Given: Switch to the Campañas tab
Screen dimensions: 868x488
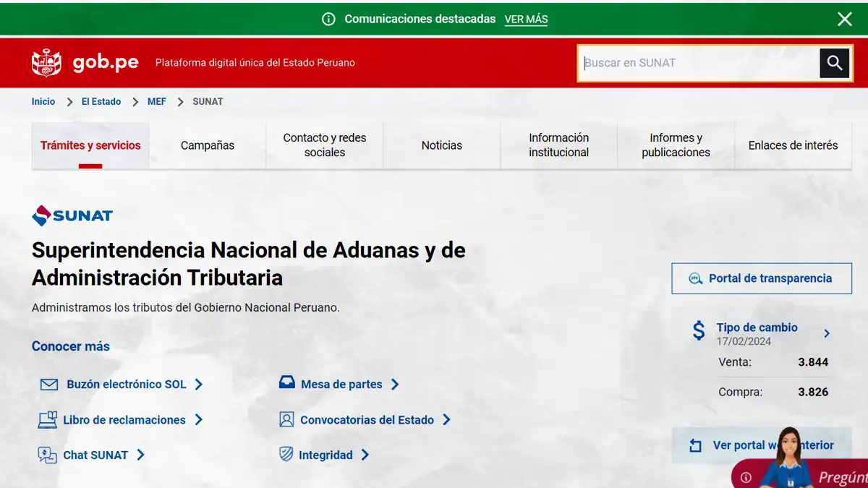Looking at the screenshot, I should (x=208, y=145).
